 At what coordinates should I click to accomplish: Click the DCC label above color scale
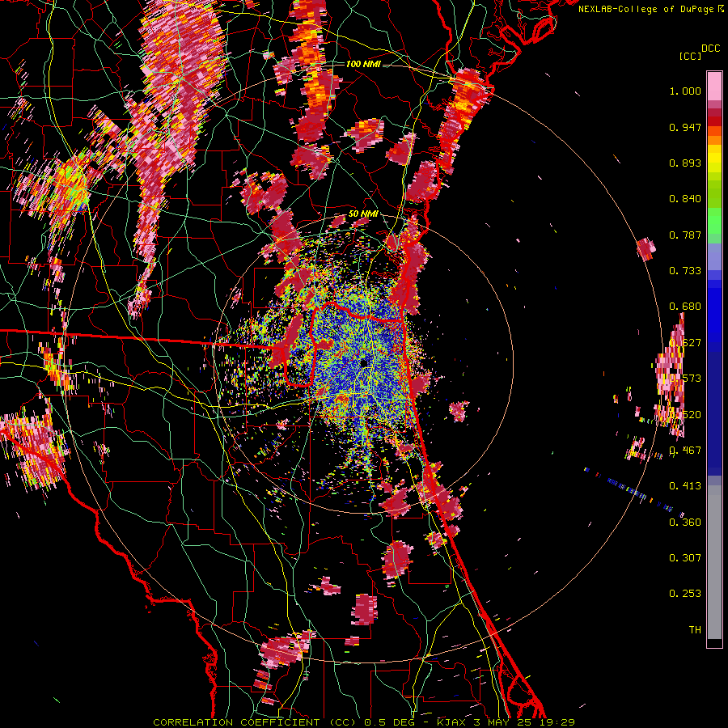tap(710, 49)
